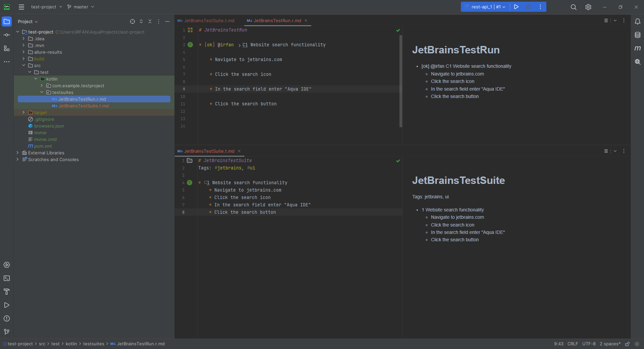Change UTF-8 file encoding
This screenshot has width=644, height=349.
589,344
